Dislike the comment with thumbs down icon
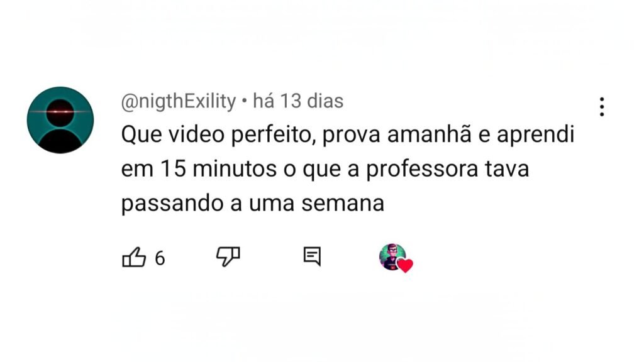The image size is (644, 362). point(228,257)
